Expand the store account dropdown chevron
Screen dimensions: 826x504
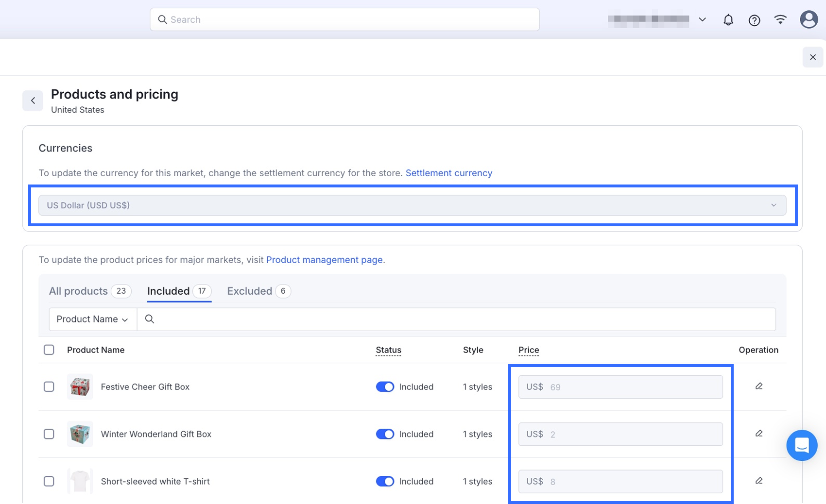(x=702, y=19)
